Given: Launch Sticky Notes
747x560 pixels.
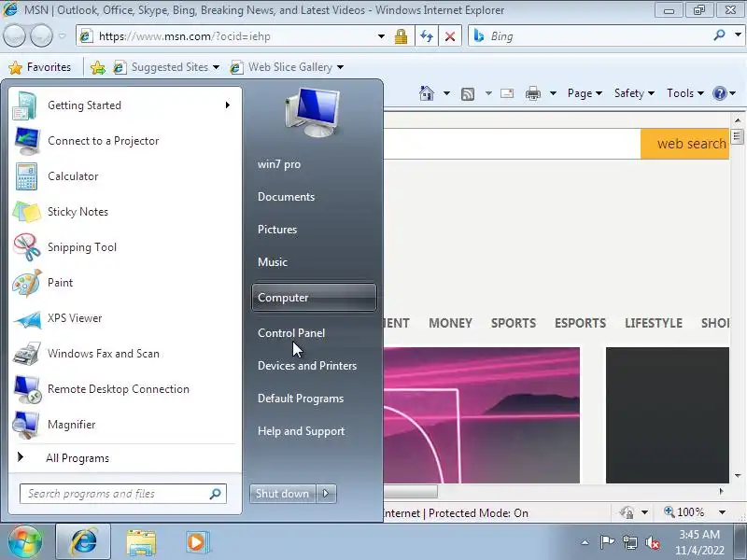Looking at the screenshot, I should point(124,212).
